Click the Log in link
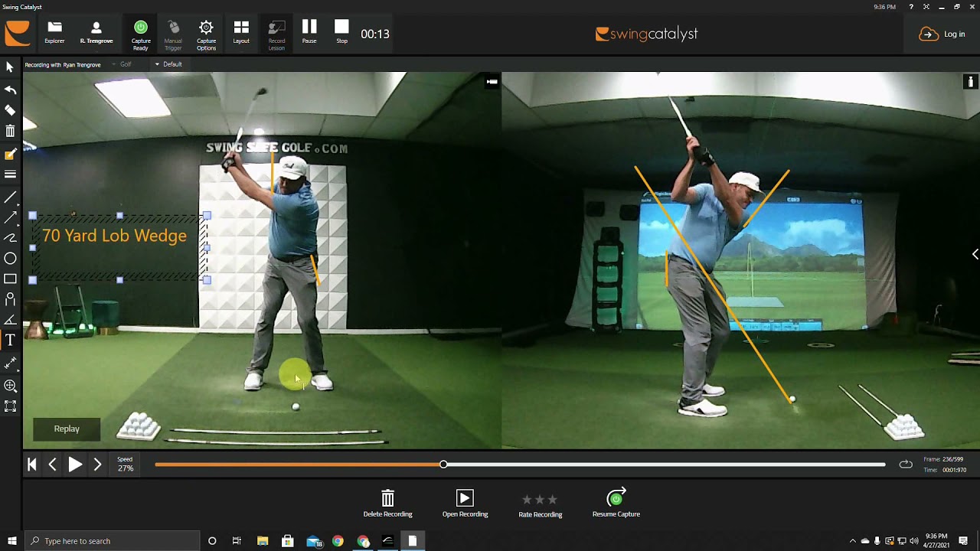The width and height of the screenshot is (980, 551). tap(942, 34)
